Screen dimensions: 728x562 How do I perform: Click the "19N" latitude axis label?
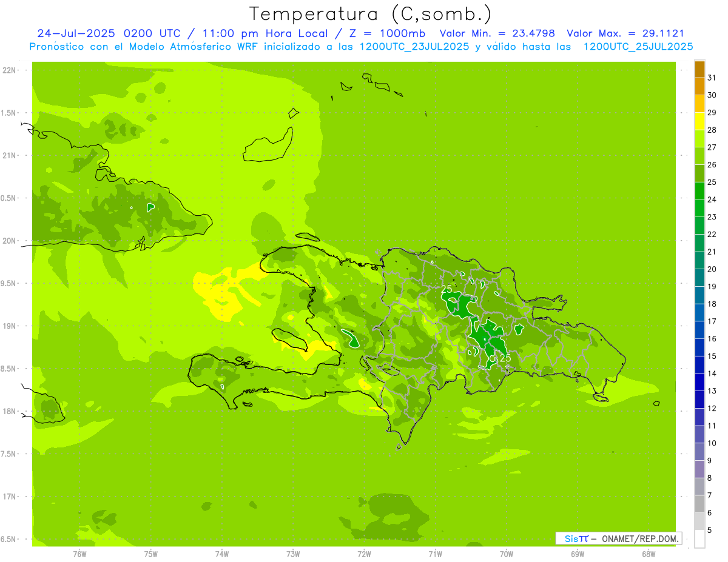(x=9, y=326)
